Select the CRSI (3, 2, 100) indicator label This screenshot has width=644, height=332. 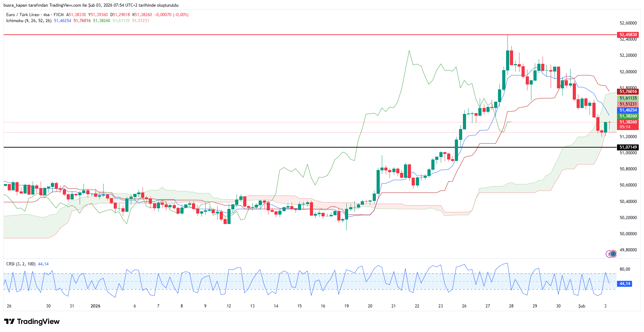click(x=21, y=264)
